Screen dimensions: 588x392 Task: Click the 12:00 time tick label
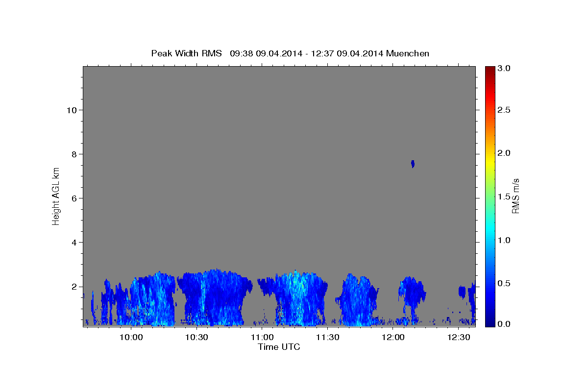pyautogui.click(x=393, y=338)
